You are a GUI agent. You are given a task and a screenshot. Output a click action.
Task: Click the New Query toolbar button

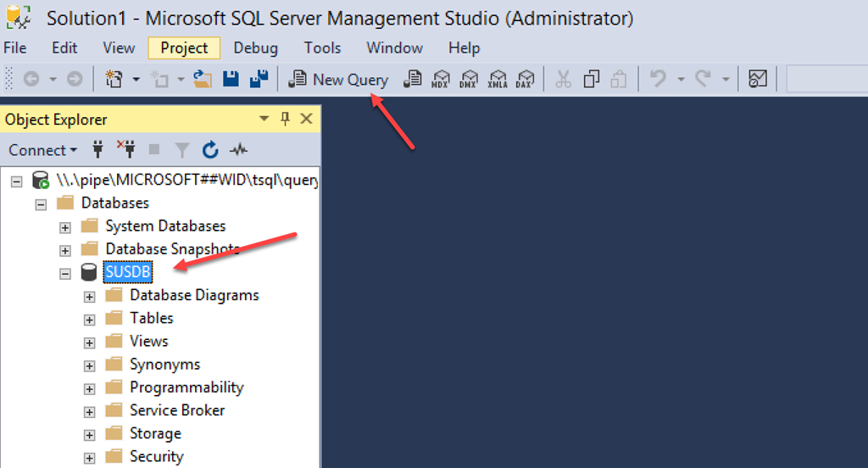[339, 80]
